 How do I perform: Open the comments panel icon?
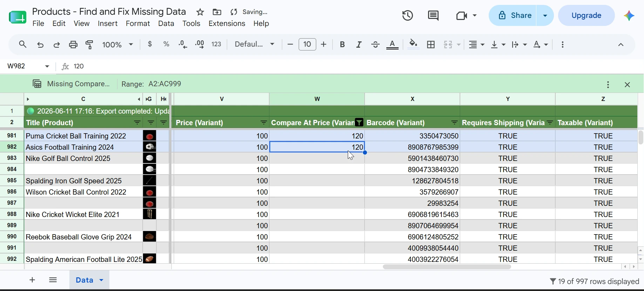[x=433, y=16]
